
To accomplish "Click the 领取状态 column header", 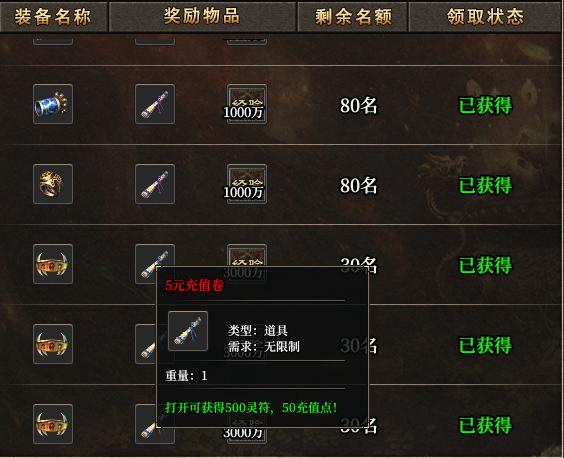I will pyautogui.click(x=486, y=17).
